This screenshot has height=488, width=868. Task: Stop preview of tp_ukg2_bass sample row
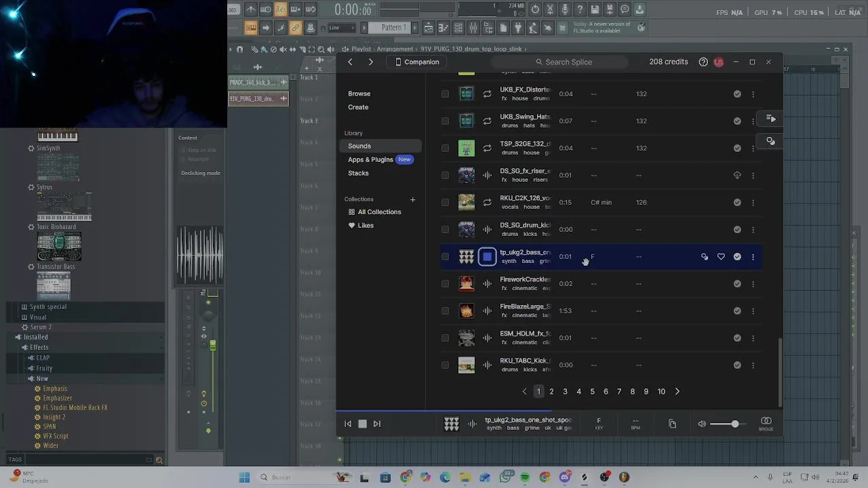pyautogui.click(x=487, y=256)
